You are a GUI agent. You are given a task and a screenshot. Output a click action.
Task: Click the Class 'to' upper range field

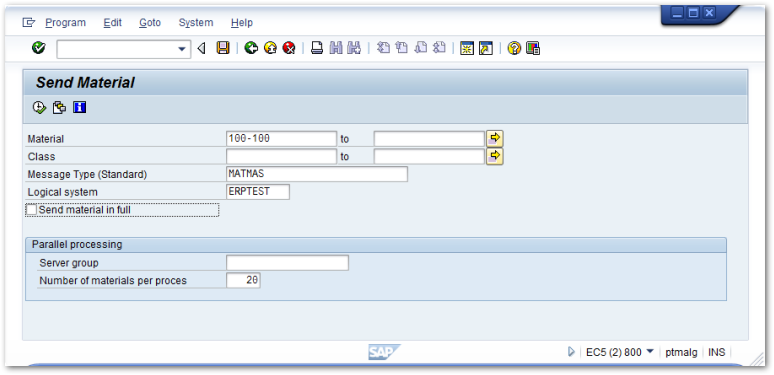pyautogui.click(x=429, y=156)
